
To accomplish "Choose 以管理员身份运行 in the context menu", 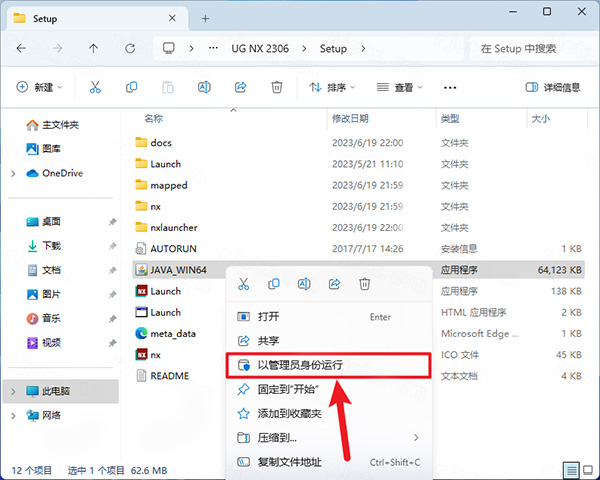I will [x=329, y=365].
